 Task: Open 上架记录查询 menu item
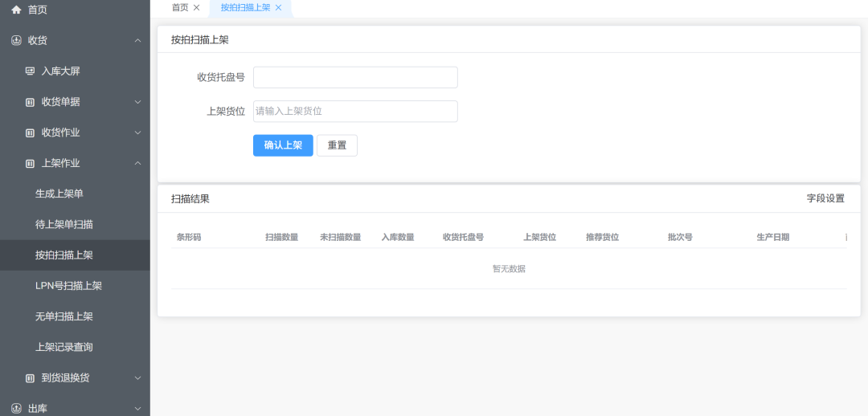[64, 347]
